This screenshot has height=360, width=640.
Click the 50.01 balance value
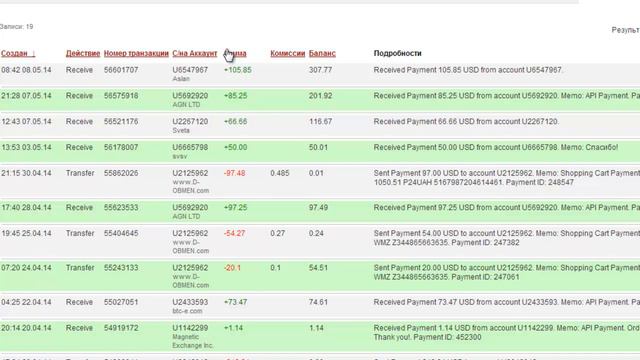point(318,147)
